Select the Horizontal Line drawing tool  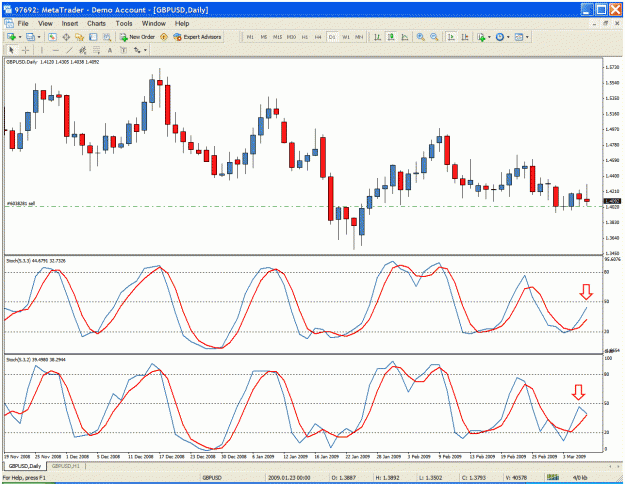[x=55, y=50]
